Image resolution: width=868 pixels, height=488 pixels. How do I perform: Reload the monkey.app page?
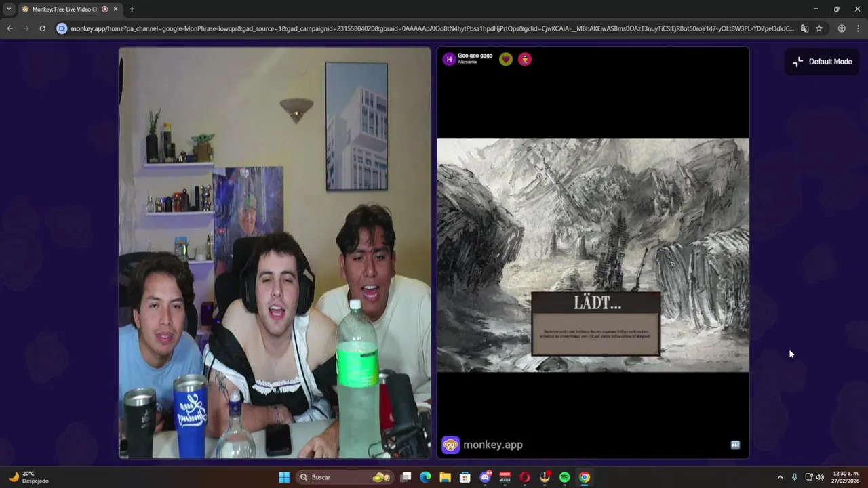coord(42,28)
